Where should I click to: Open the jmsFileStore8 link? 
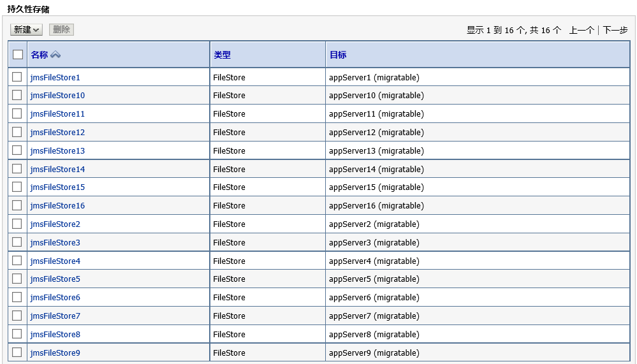pos(55,335)
